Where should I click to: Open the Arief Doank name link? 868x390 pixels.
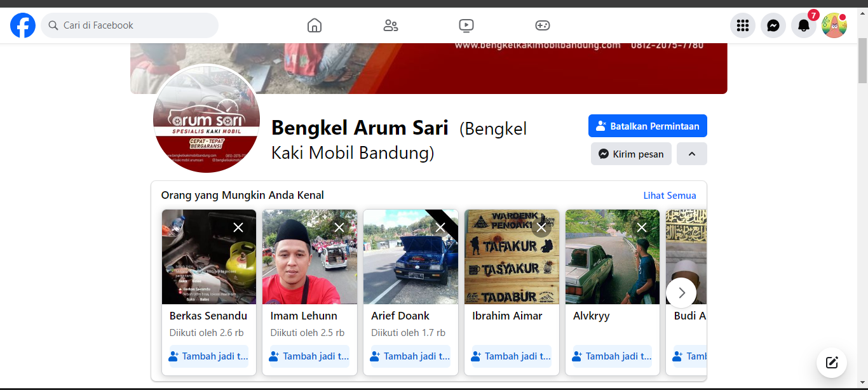coord(400,316)
